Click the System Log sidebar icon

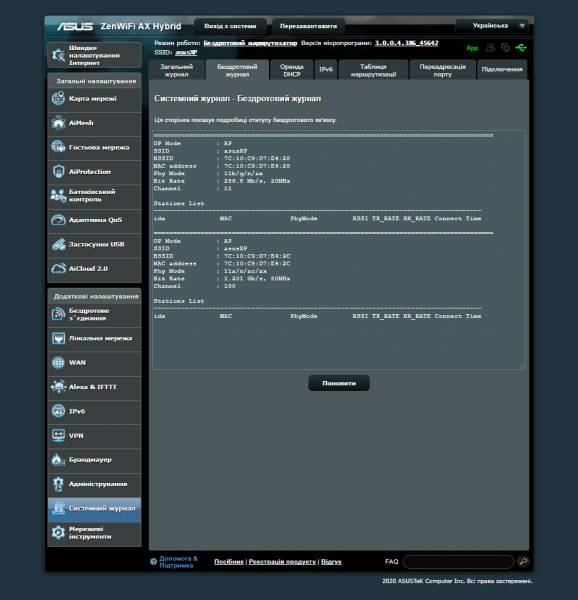[x=58, y=509]
